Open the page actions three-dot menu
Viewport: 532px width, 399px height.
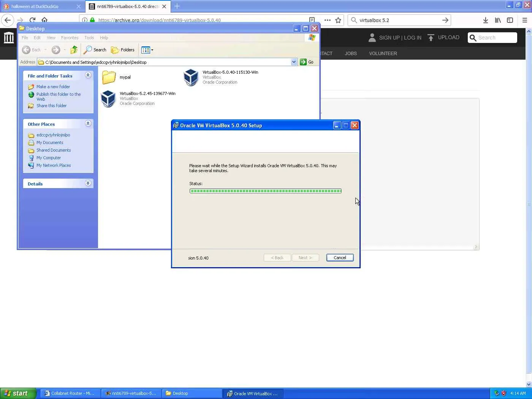tap(327, 20)
